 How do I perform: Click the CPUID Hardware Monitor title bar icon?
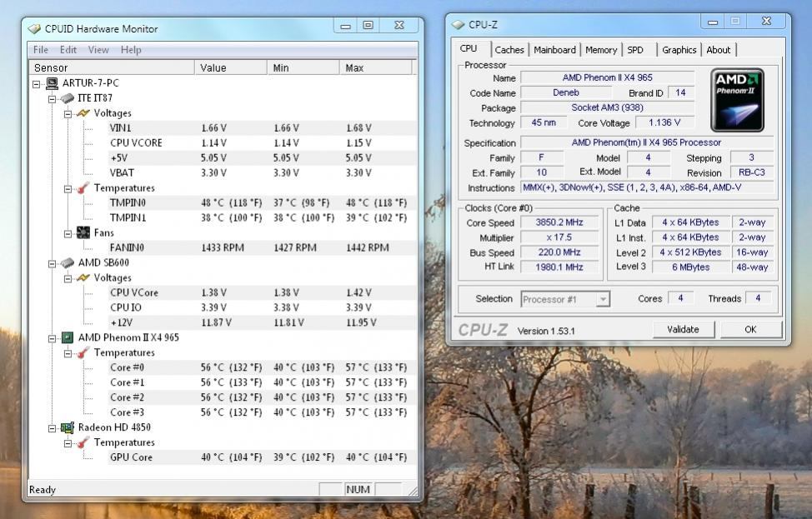click(x=34, y=29)
